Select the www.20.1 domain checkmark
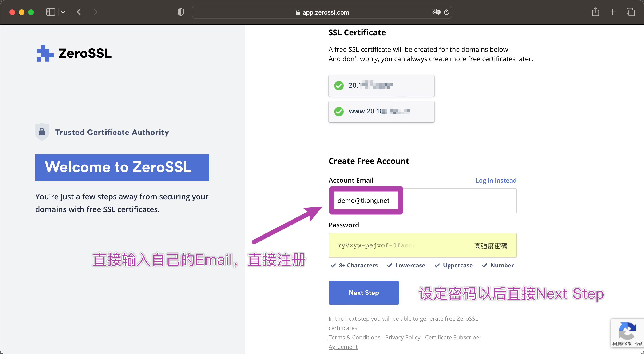The image size is (644, 354). [339, 111]
